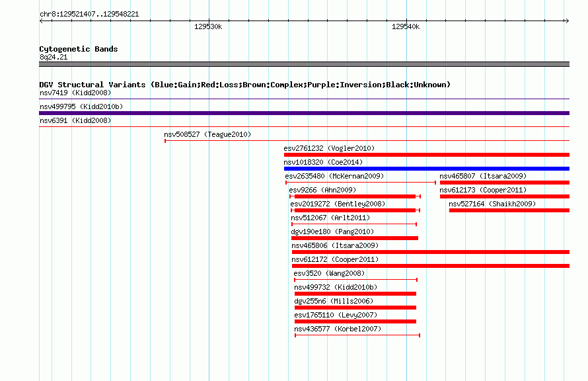This screenshot has height=381, width=588.
Task: Click the nsv508527 (Teague2010) label
Action: click(x=207, y=134)
